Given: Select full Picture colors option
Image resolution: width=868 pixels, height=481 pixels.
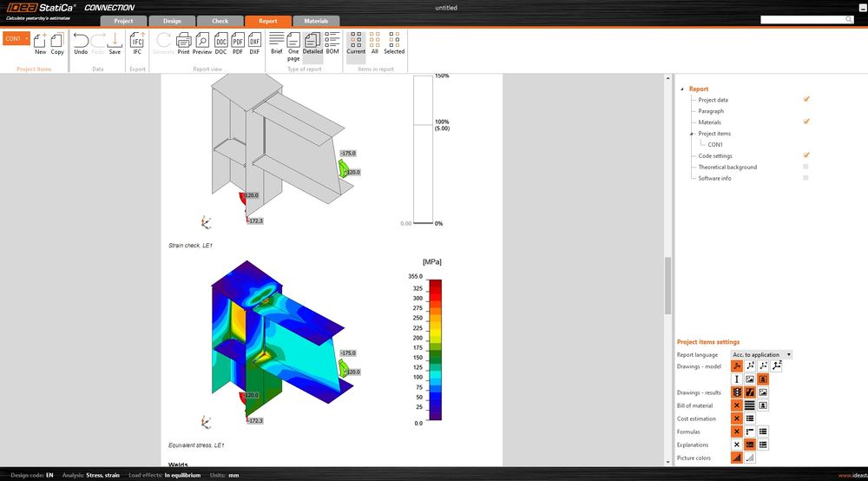Looking at the screenshot, I should click(737, 458).
